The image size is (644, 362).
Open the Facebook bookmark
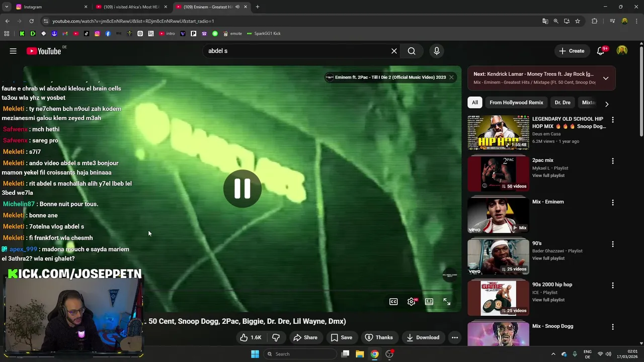point(108,34)
